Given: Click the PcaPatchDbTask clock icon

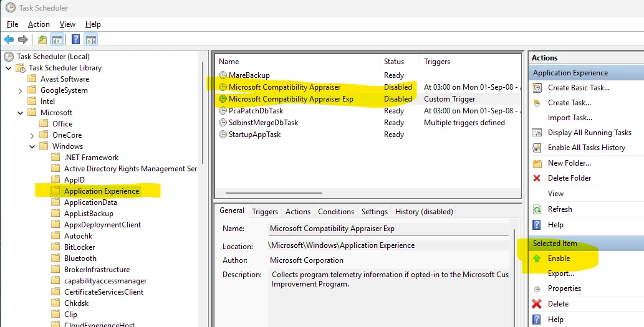Looking at the screenshot, I should pyautogui.click(x=223, y=111).
